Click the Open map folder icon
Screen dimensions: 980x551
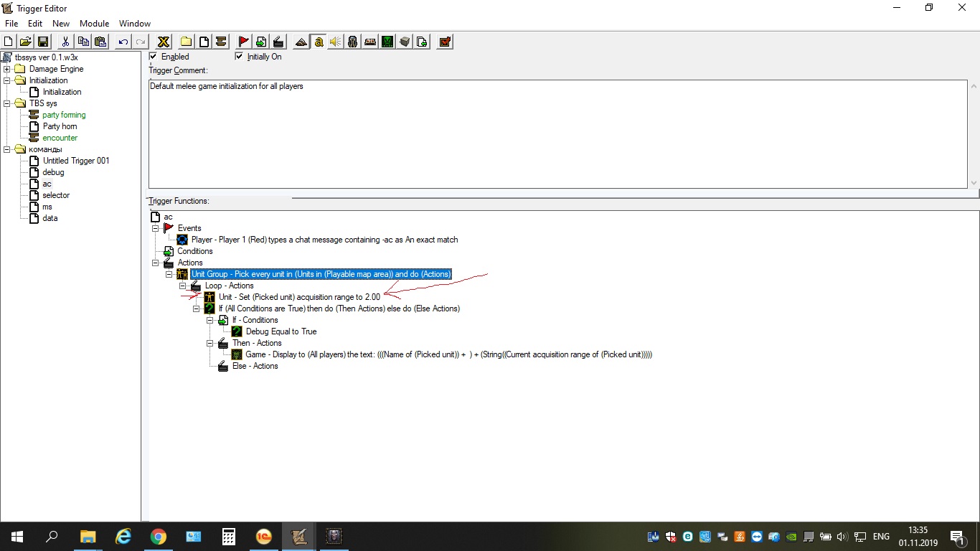click(26, 42)
